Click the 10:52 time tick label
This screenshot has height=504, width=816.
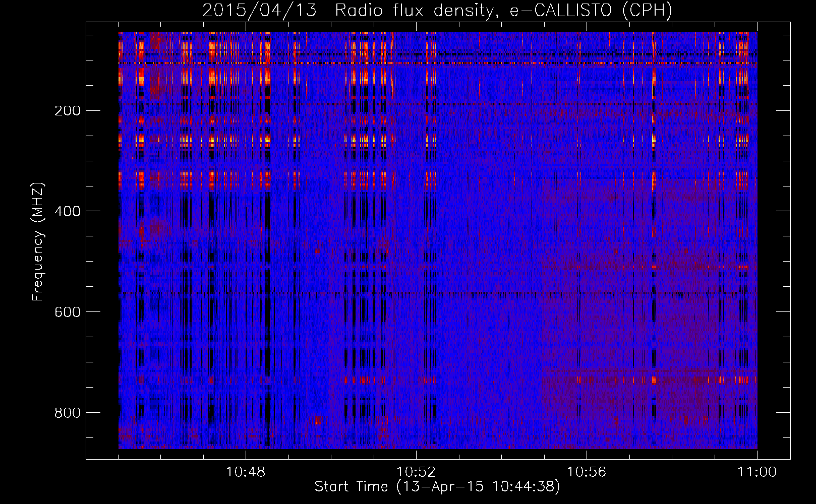click(416, 472)
